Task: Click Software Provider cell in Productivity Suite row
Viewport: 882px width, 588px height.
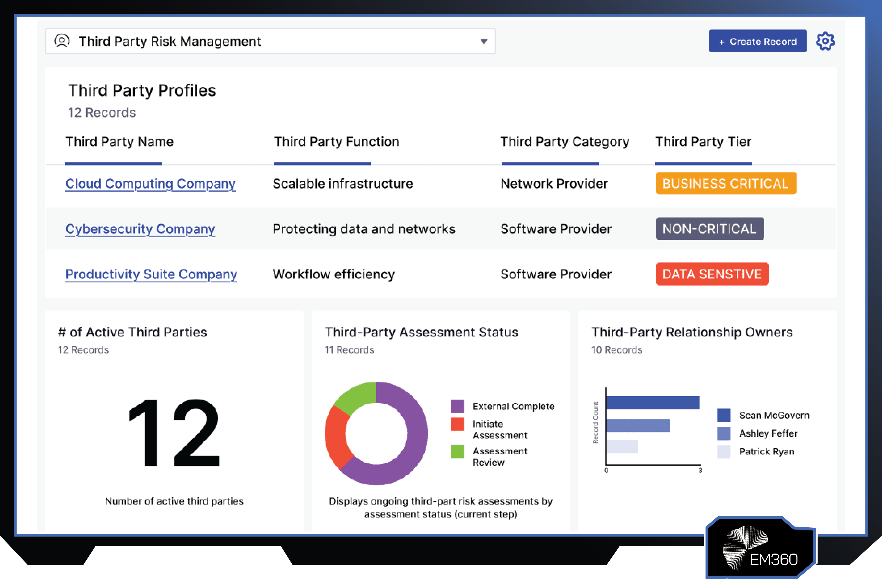Action: tap(556, 274)
